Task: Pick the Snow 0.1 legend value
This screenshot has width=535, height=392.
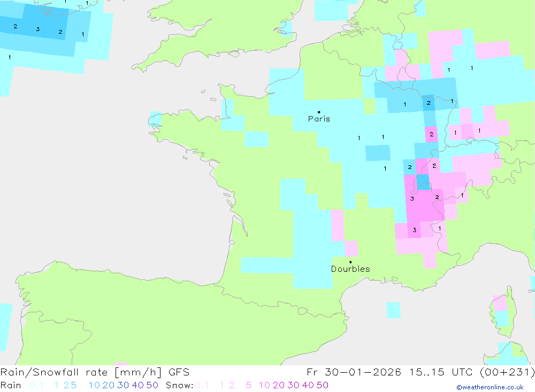Action: [202, 385]
